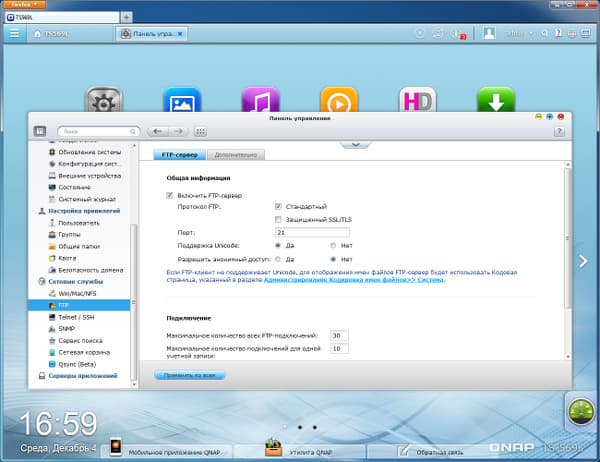Go back in Control Panel navigation

(x=158, y=131)
